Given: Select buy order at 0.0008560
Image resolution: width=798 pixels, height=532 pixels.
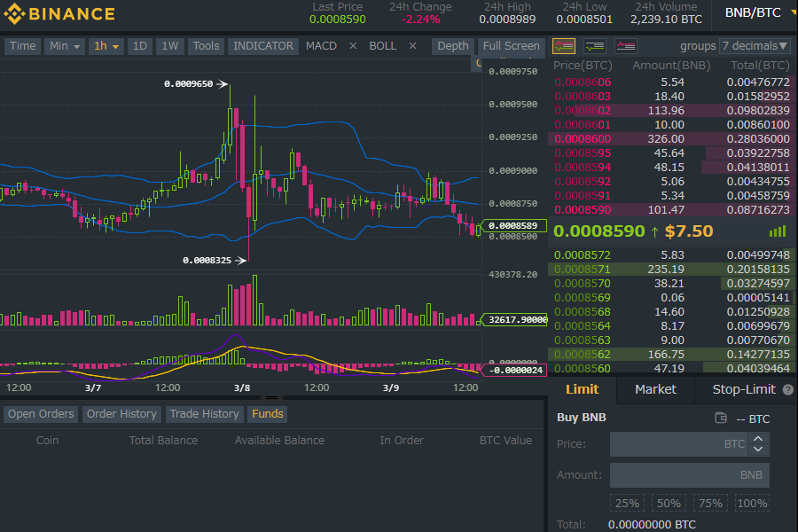Looking at the screenshot, I should (x=671, y=368).
